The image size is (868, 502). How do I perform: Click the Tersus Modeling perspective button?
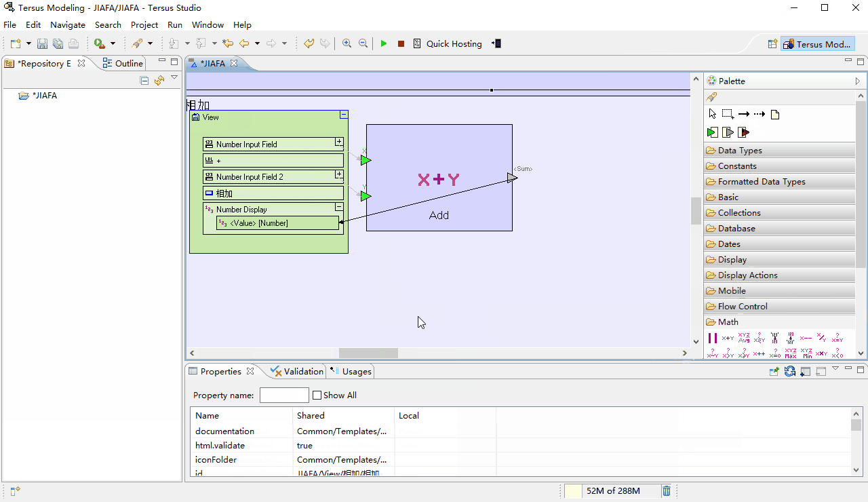point(817,44)
